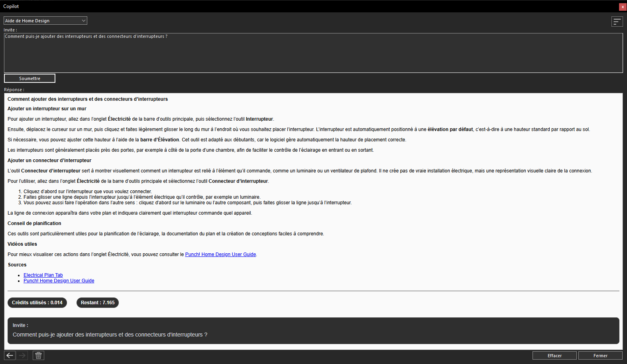Open the User Guide link in Vidéos utiles paragraph
The width and height of the screenshot is (627, 364).
(x=220, y=254)
